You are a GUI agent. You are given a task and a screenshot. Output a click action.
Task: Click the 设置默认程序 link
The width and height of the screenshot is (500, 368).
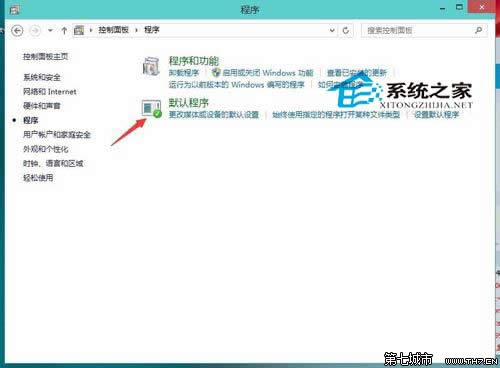[437, 115]
